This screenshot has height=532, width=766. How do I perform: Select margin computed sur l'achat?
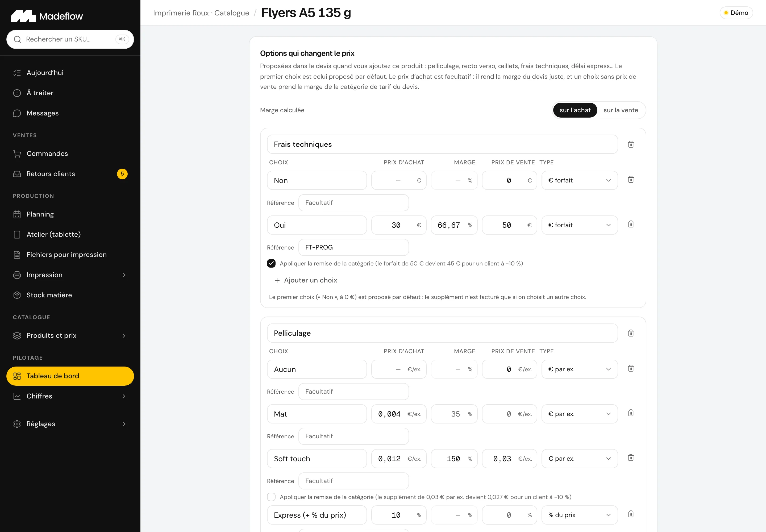(575, 110)
